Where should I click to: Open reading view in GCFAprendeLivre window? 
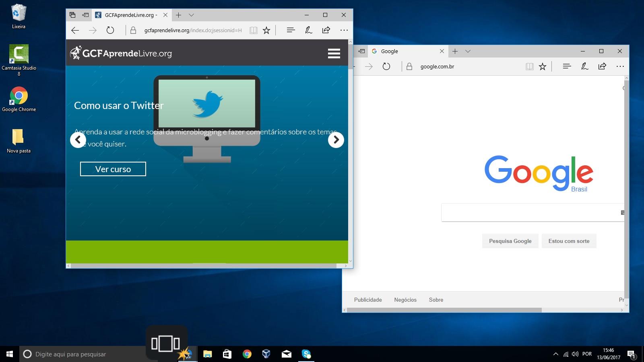253,30
